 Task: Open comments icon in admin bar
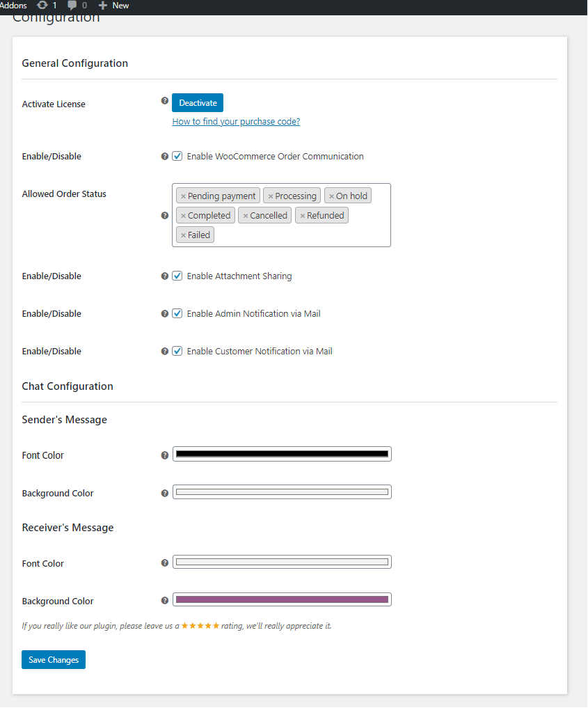[72, 6]
